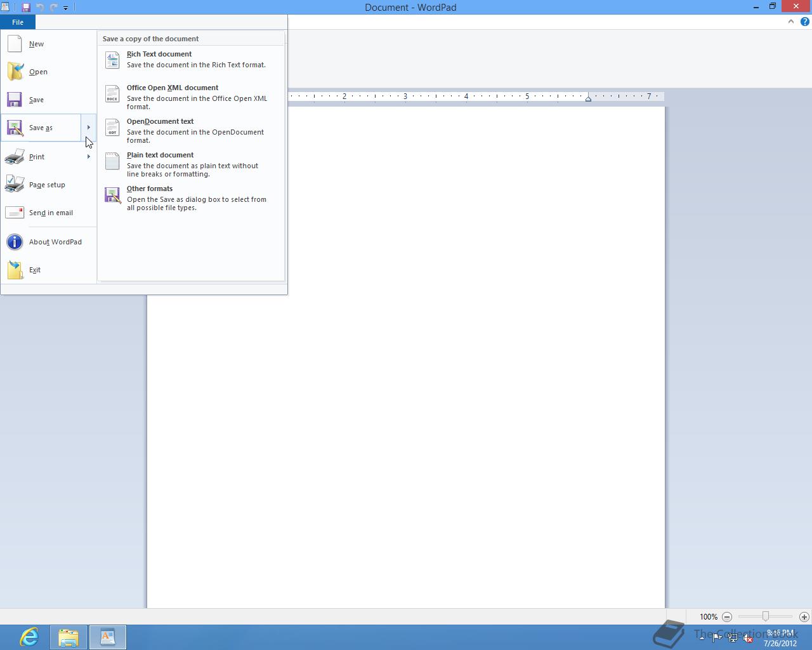Choose Send in email menu entry
812x650 pixels.
coord(48,213)
